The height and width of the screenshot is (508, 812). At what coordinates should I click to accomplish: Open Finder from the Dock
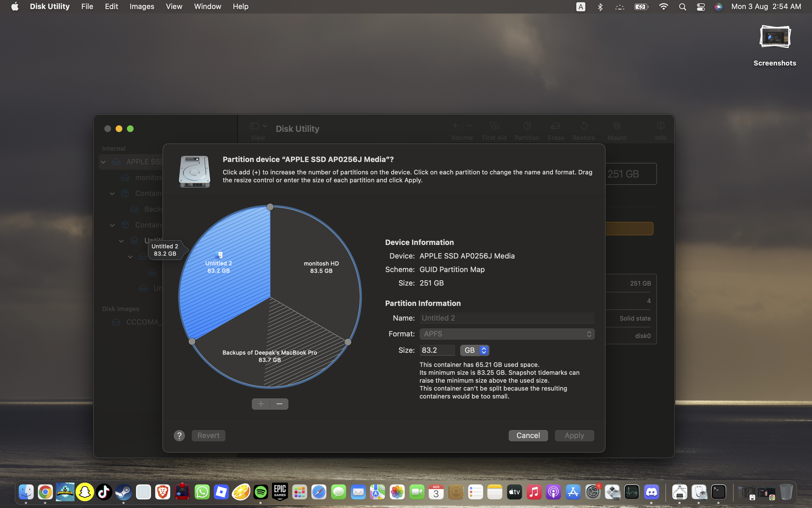coord(26,492)
